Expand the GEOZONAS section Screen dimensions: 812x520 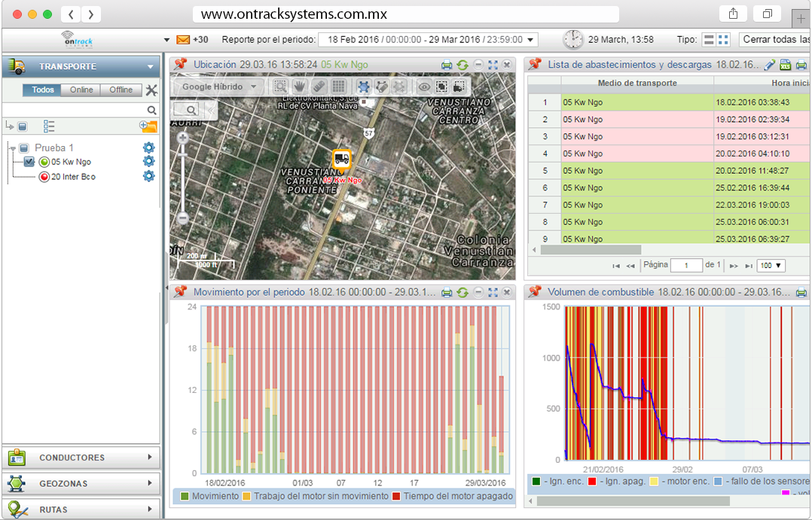tap(81, 483)
